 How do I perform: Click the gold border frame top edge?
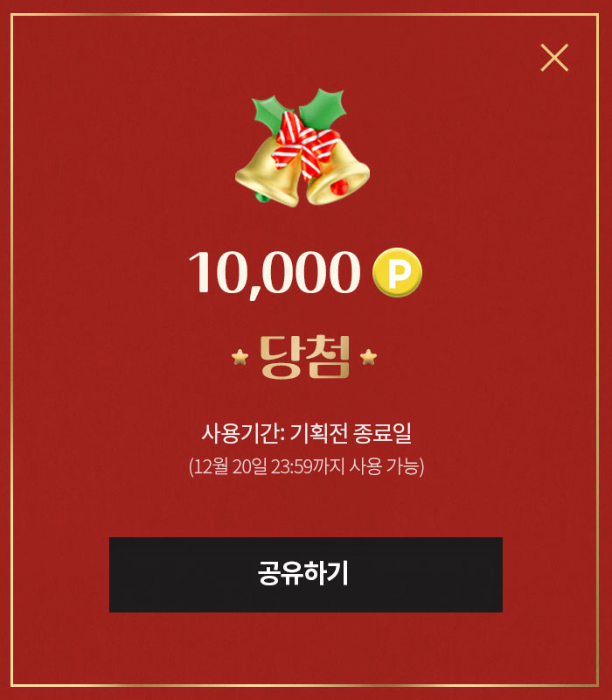[304, 15]
